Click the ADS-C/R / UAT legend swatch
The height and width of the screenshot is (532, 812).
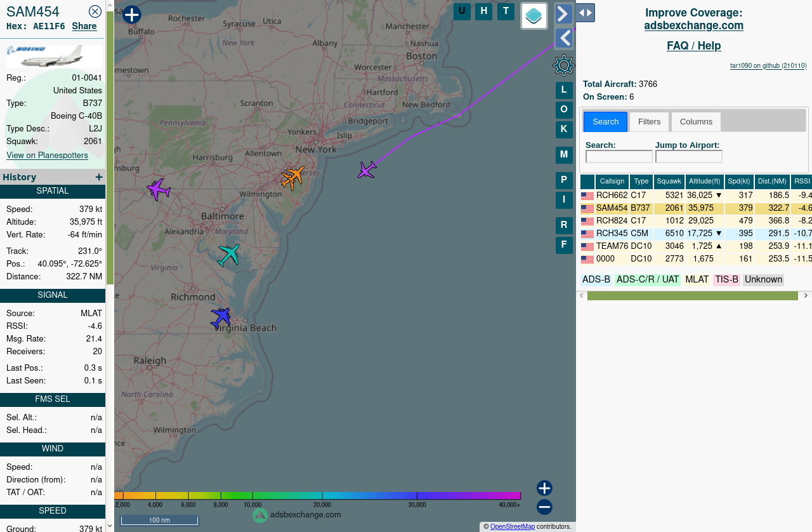(x=648, y=280)
